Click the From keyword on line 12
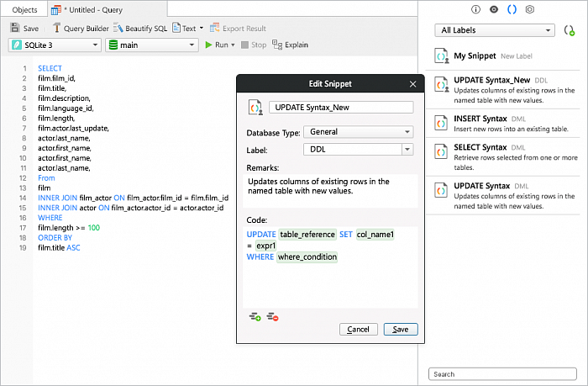The width and height of the screenshot is (588, 386). pos(46,178)
